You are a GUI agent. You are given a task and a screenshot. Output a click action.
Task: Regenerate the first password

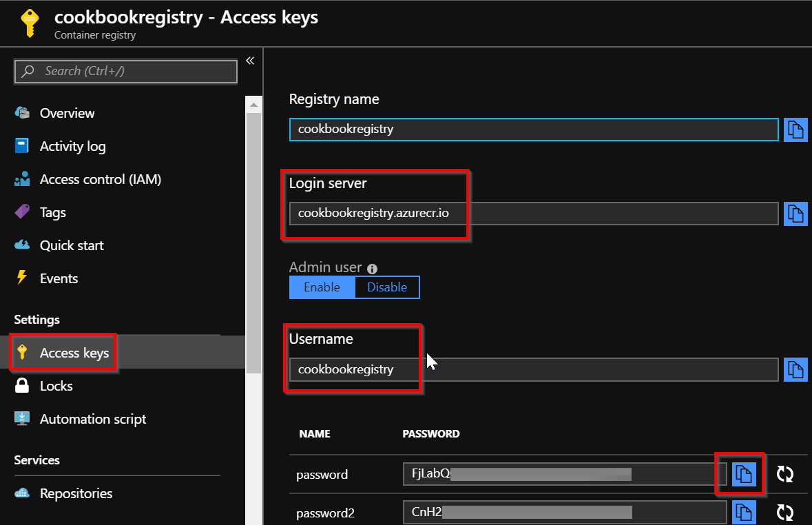pos(784,474)
